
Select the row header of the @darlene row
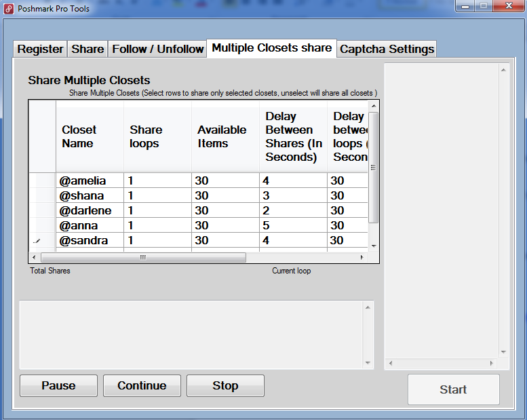coord(42,210)
